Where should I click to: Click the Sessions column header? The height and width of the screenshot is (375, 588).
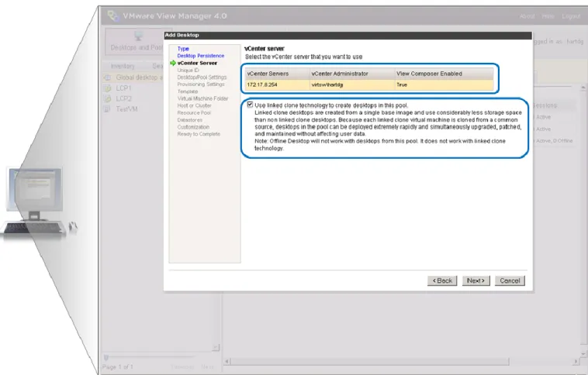545,105
